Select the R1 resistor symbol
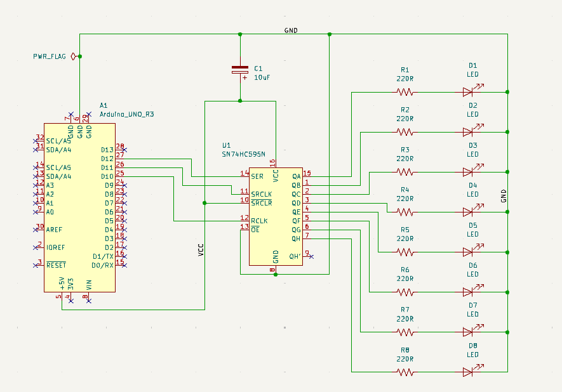 click(x=405, y=92)
